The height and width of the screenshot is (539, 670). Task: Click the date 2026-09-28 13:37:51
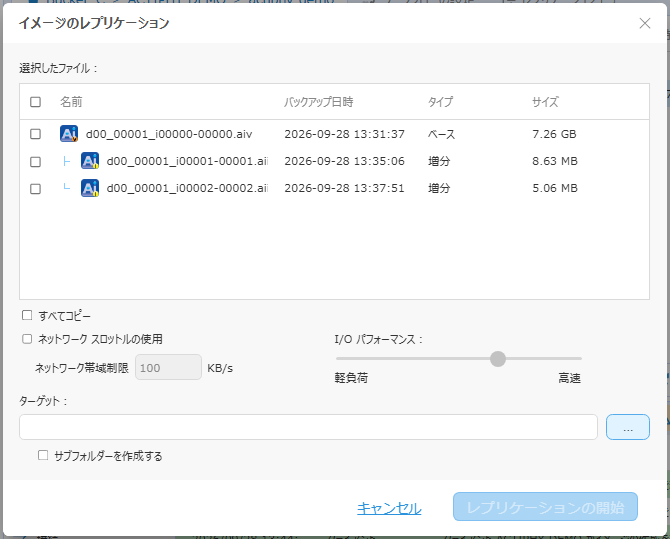(x=344, y=188)
